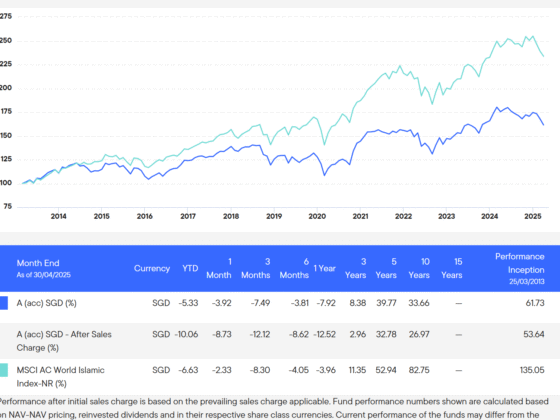
Task: Click the after-charge 3 Months value -12.12
Action: tap(260, 335)
